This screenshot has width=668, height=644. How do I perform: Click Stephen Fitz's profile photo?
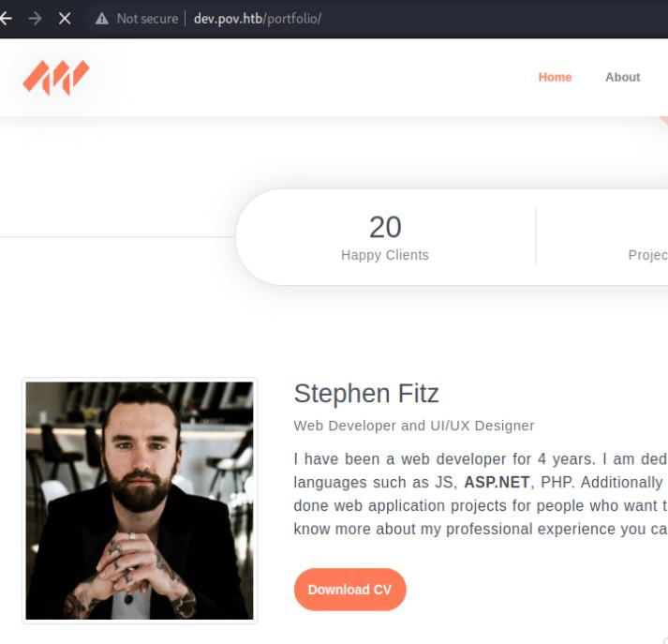(140, 501)
